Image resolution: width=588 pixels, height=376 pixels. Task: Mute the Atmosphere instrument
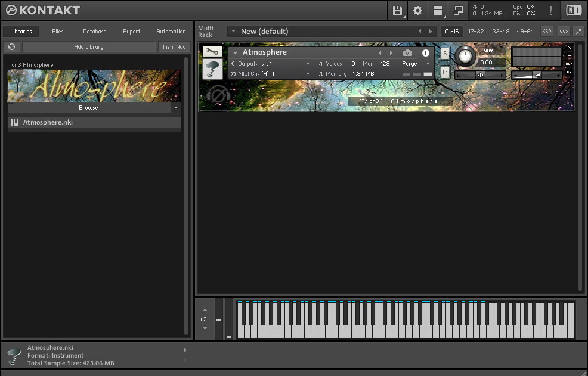coord(445,72)
